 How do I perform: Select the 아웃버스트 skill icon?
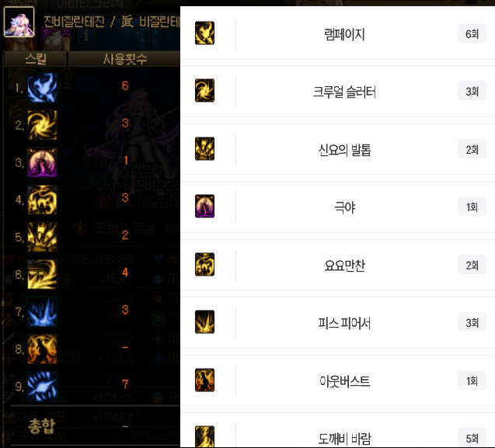[204, 380]
